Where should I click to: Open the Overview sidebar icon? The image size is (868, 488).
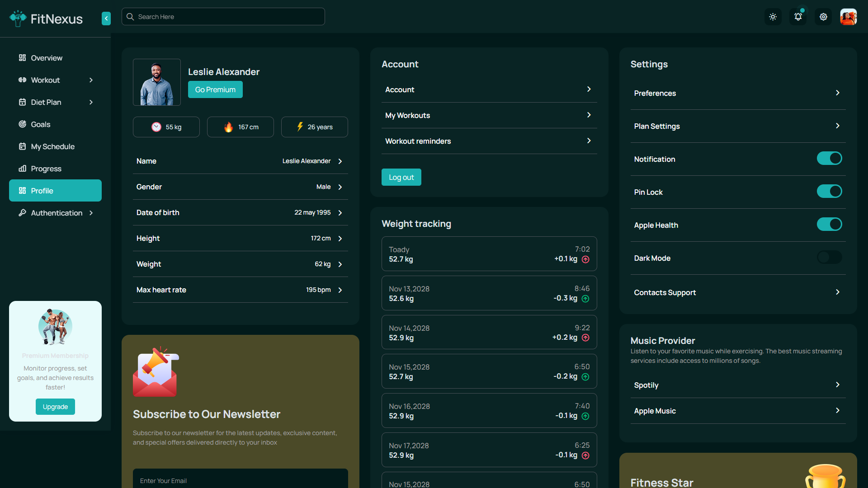tap(22, 57)
